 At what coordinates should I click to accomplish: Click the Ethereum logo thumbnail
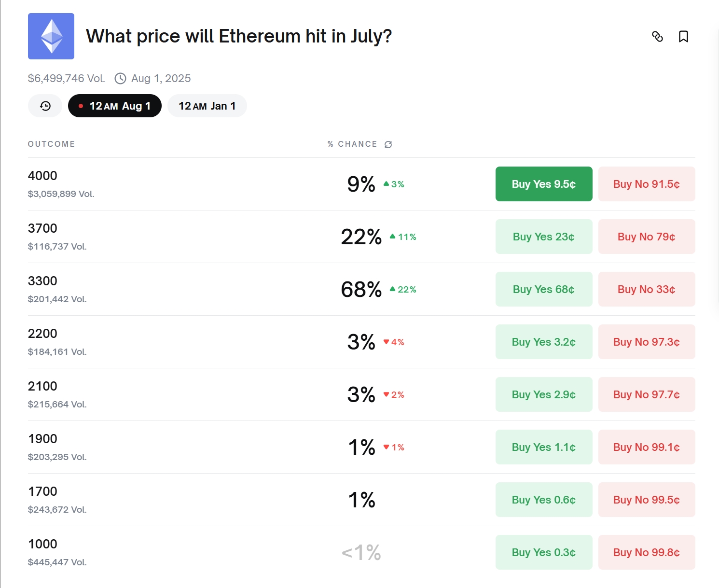pos(51,36)
